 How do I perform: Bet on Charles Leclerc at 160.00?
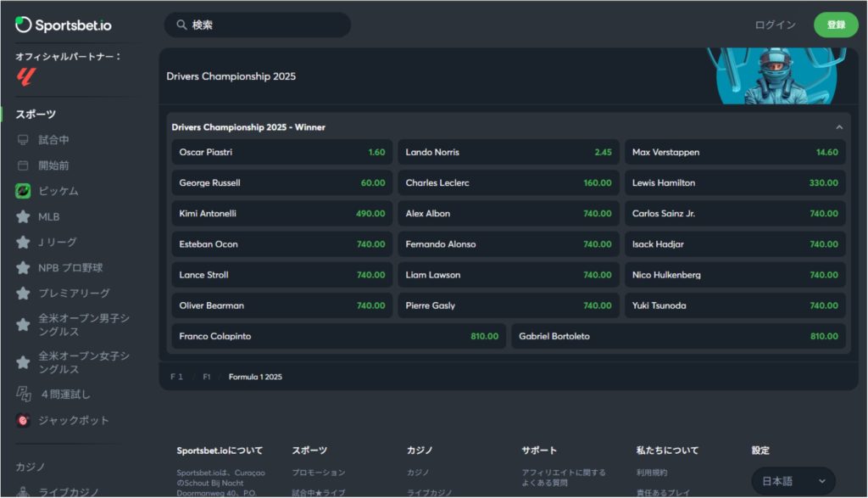click(x=509, y=182)
